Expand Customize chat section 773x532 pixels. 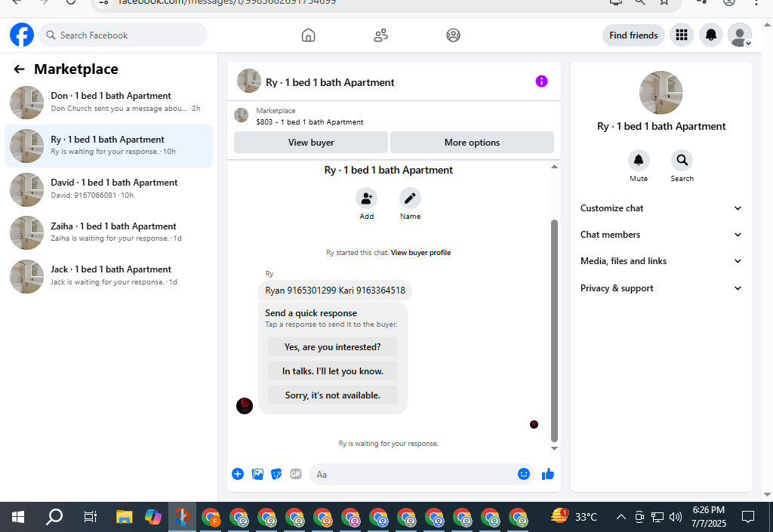661,208
